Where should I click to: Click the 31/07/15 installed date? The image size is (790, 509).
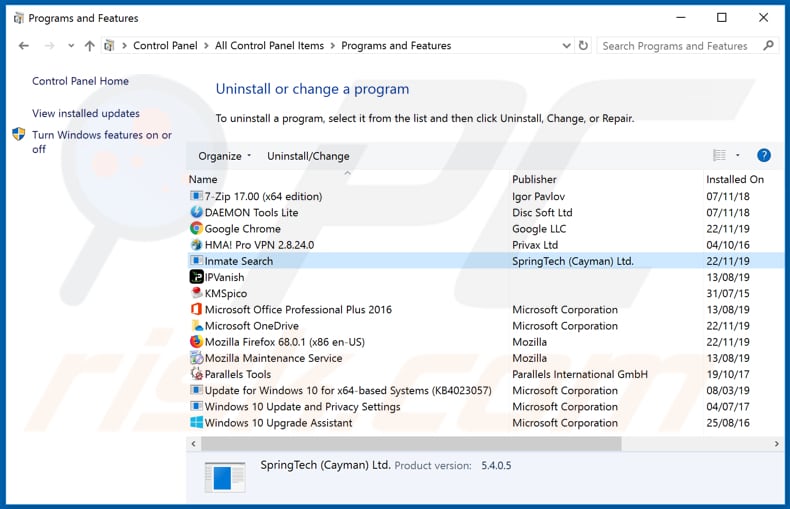728,293
